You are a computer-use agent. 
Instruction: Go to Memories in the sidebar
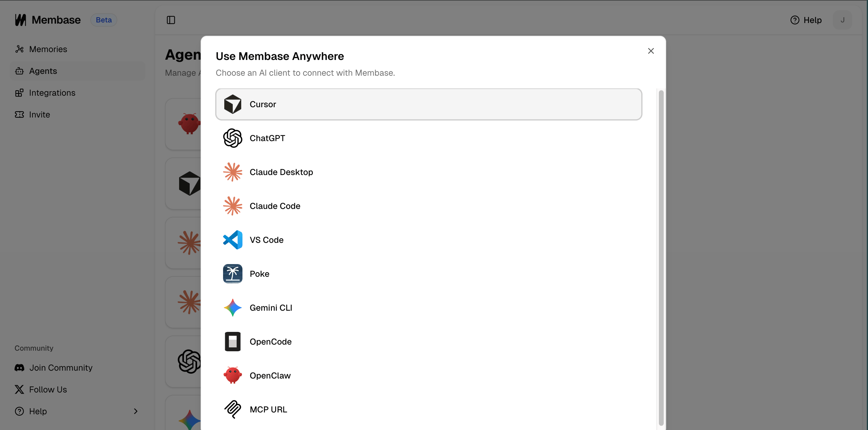(x=78, y=49)
